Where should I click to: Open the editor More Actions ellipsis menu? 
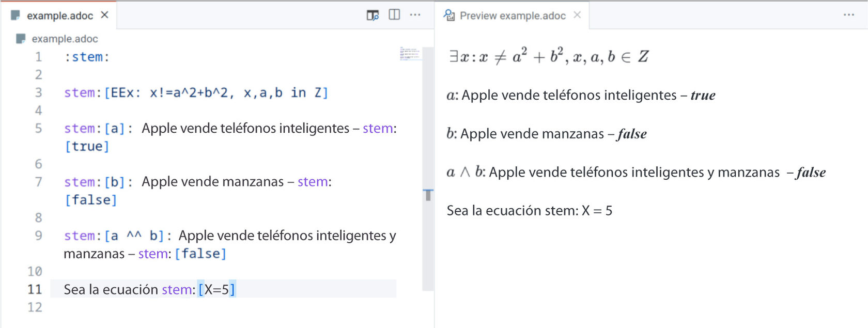click(x=416, y=14)
